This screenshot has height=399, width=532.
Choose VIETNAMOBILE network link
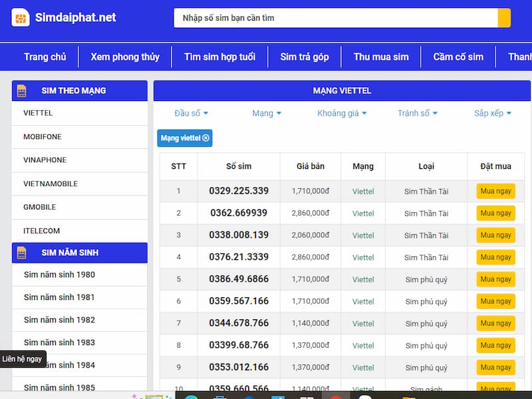pos(80,184)
